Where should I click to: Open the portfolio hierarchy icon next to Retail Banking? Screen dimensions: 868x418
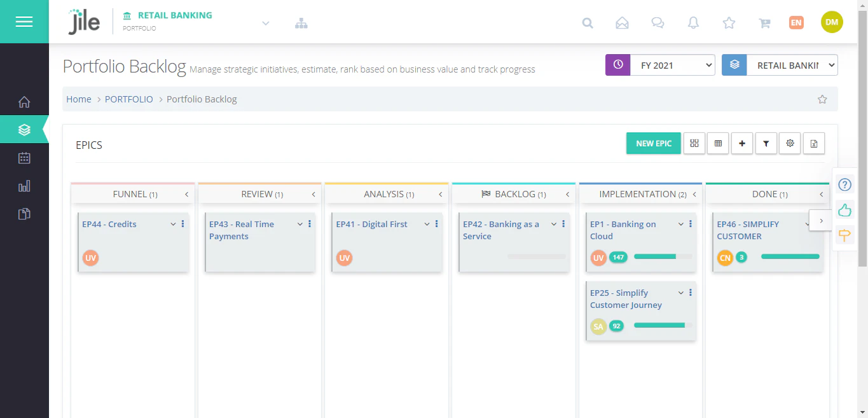click(301, 22)
